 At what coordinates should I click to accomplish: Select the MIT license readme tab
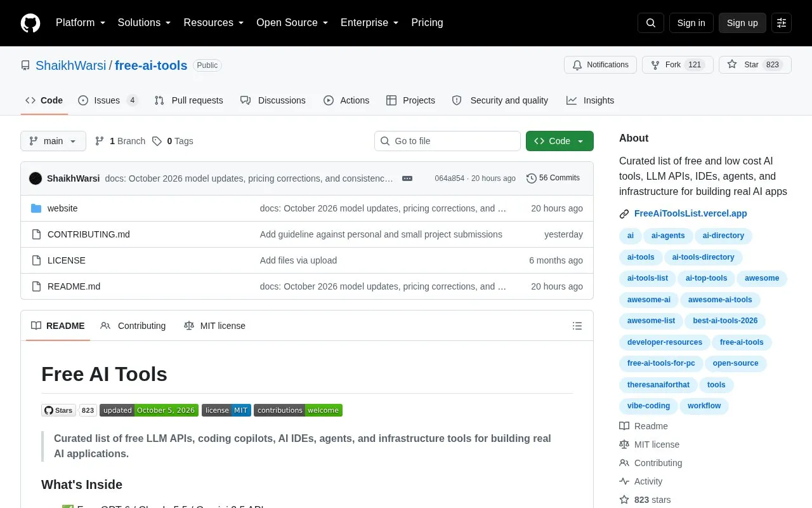click(x=214, y=326)
